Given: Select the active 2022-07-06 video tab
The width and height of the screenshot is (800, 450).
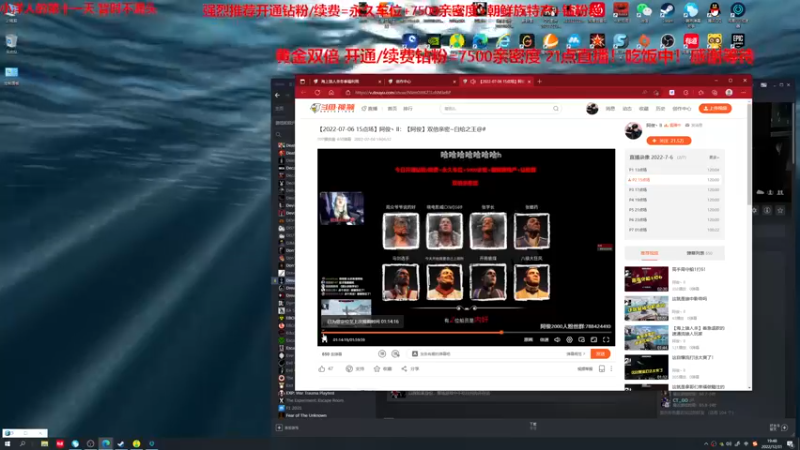Looking at the screenshot, I should 496,81.
